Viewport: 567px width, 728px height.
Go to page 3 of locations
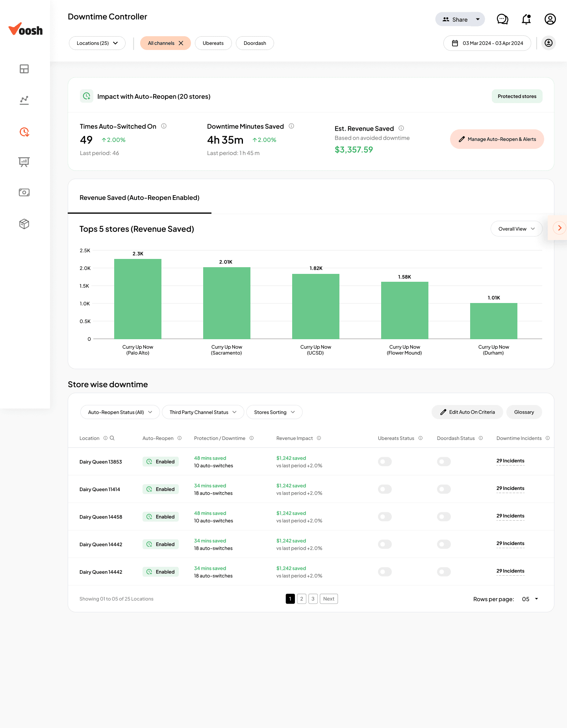point(313,599)
